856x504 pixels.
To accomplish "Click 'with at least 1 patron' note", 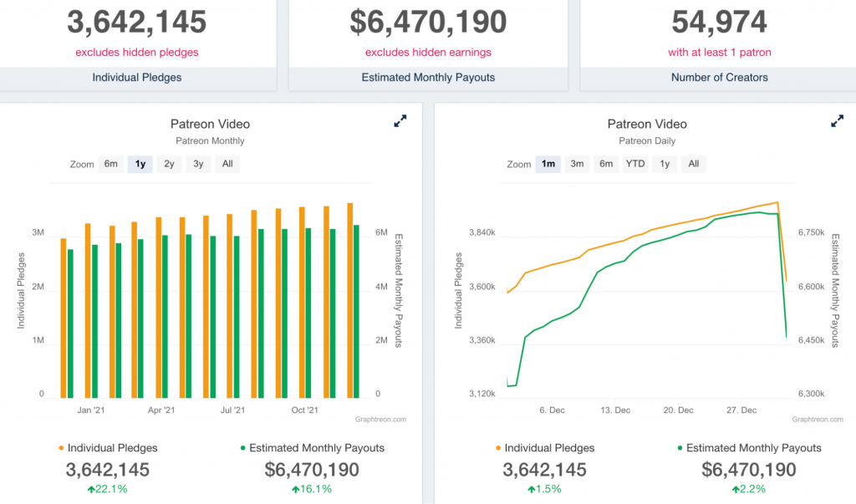I will coord(720,53).
